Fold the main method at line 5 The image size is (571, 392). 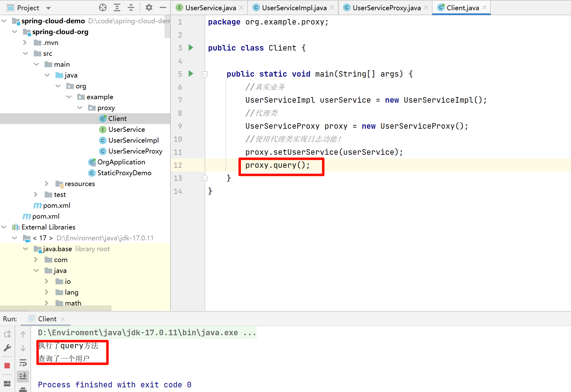click(x=205, y=74)
